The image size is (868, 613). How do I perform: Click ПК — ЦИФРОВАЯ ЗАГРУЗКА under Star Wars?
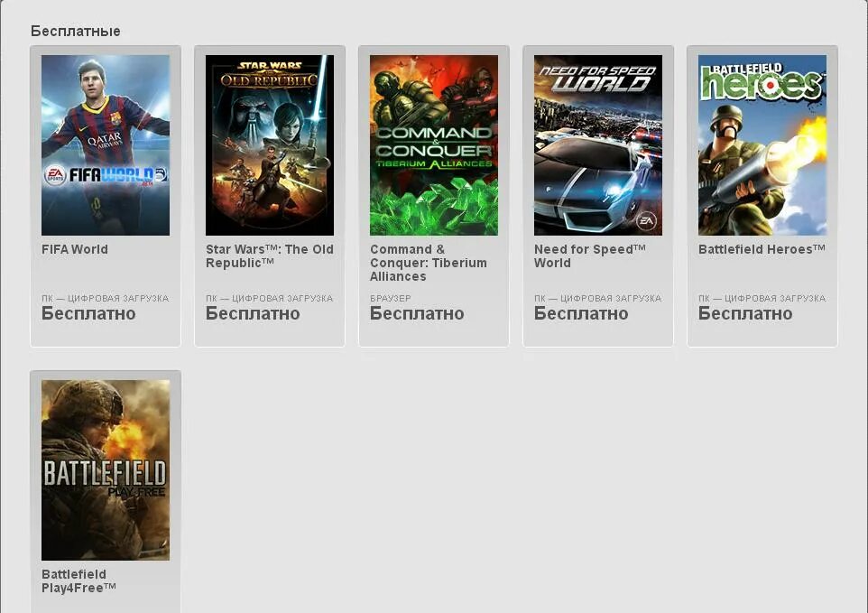(270, 298)
